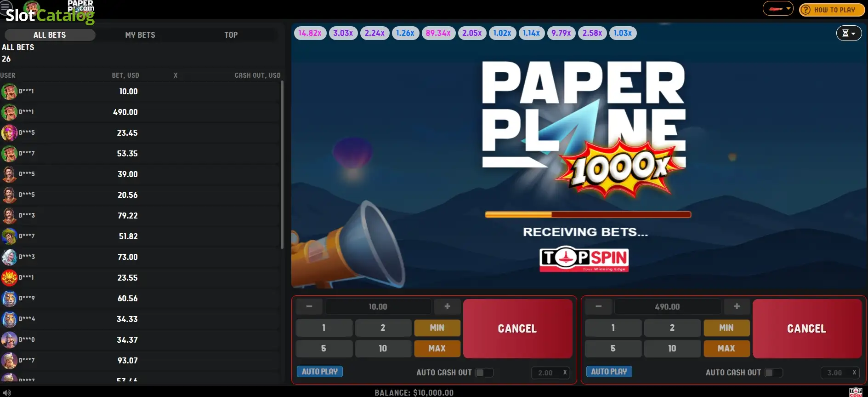Switch to the My Bets tab
The width and height of the screenshot is (868, 397).
tap(140, 35)
